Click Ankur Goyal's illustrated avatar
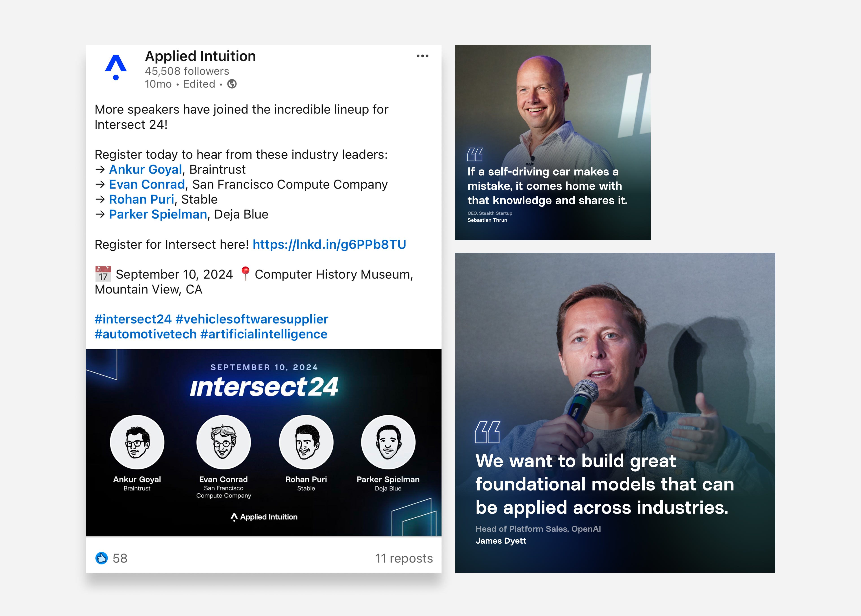Viewport: 861px width, 616px height. coord(137,442)
